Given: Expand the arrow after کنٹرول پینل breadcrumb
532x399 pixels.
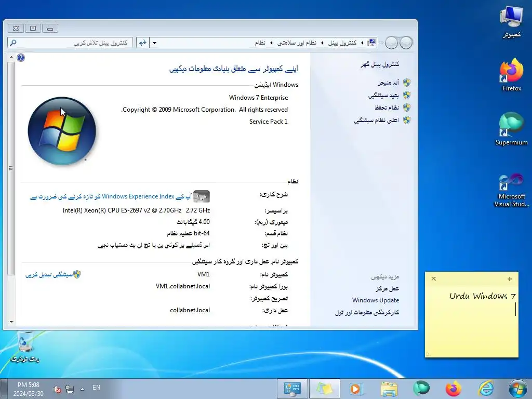Looking at the screenshot, I should tap(322, 43).
